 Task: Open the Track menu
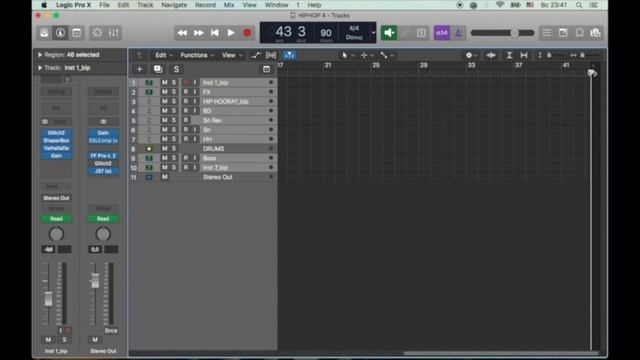click(x=145, y=5)
